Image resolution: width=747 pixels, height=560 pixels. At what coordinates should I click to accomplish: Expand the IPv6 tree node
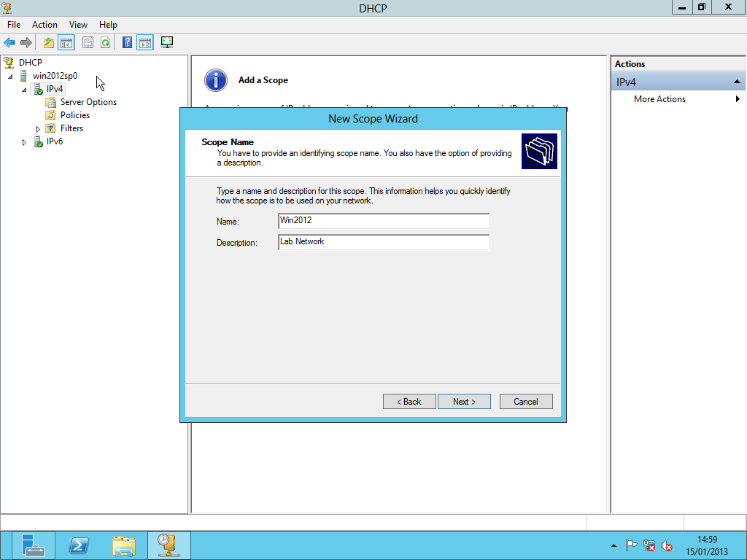click(x=25, y=142)
